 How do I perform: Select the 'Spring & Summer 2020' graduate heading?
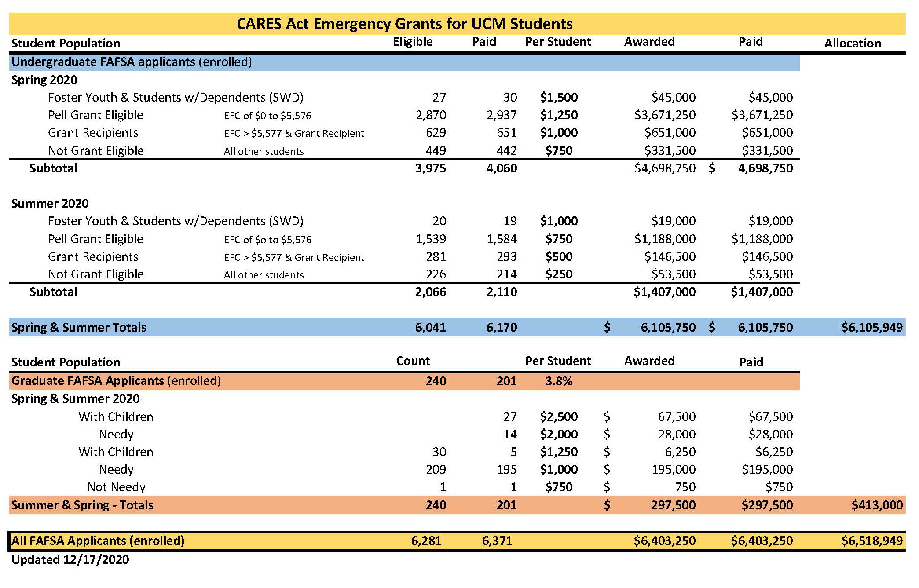(x=75, y=399)
